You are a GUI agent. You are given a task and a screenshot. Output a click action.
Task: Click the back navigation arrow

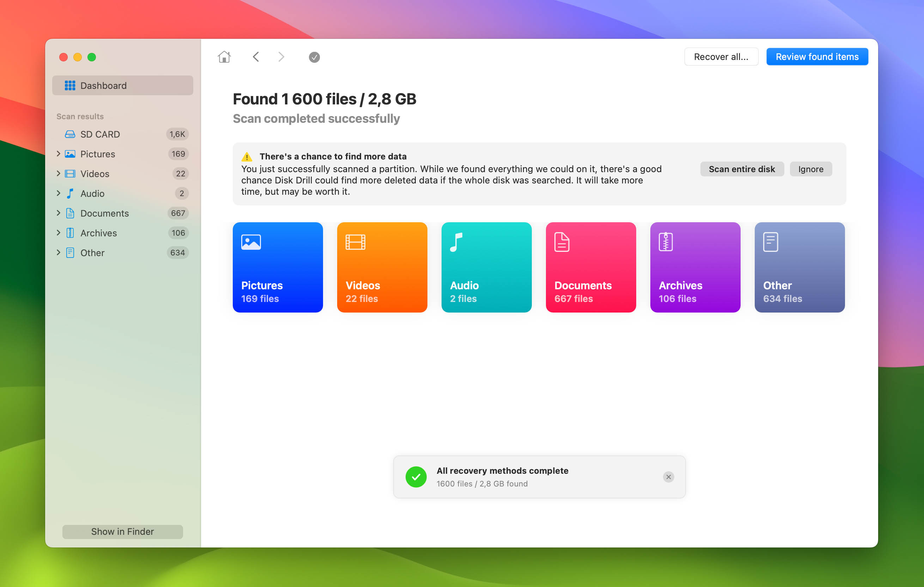click(x=255, y=56)
